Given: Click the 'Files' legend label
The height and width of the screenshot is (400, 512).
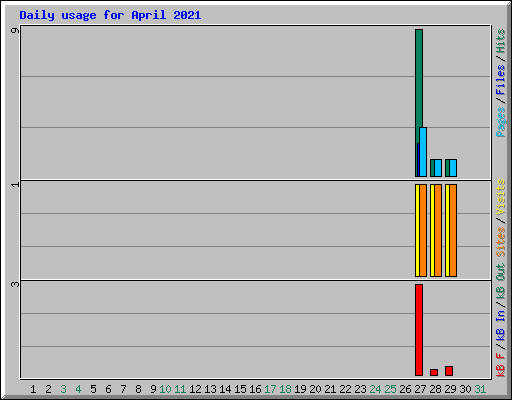Looking at the screenshot, I should (x=501, y=80).
